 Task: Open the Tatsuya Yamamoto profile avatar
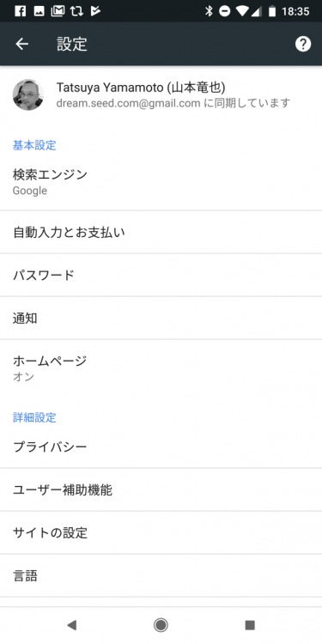point(28,94)
